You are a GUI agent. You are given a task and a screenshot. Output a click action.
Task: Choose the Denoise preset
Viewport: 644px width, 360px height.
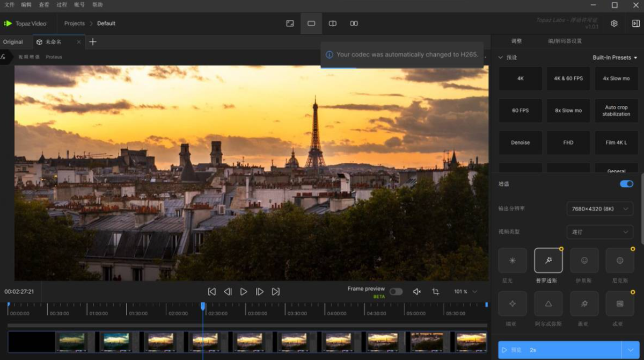coord(520,143)
